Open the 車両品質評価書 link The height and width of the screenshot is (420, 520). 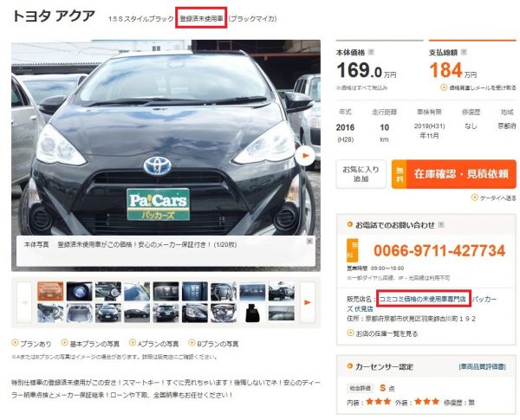click(x=483, y=366)
